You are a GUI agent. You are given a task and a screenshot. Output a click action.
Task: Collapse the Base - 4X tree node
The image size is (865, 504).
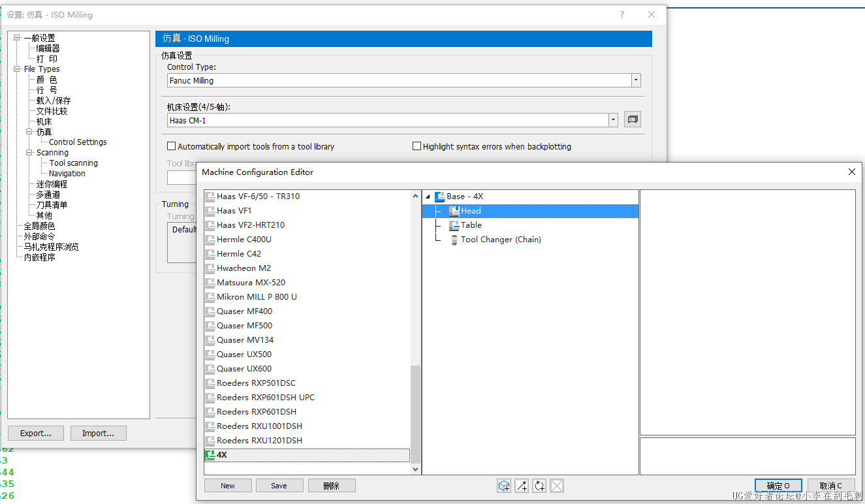428,197
